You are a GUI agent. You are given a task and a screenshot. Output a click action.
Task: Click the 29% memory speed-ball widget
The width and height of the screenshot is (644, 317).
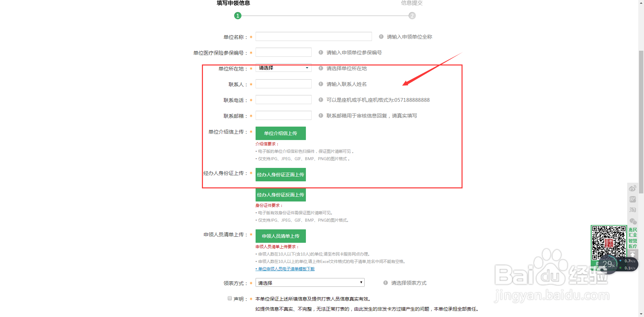[x=608, y=265]
